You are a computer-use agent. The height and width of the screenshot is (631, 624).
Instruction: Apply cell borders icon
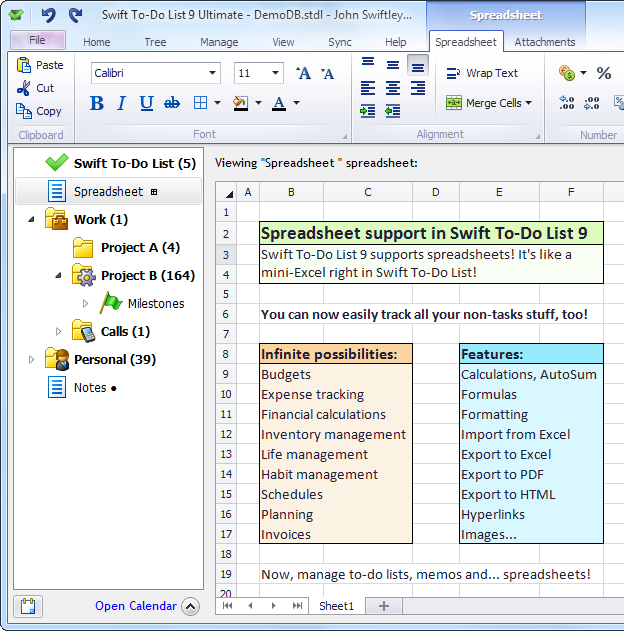pyautogui.click(x=200, y=103)
